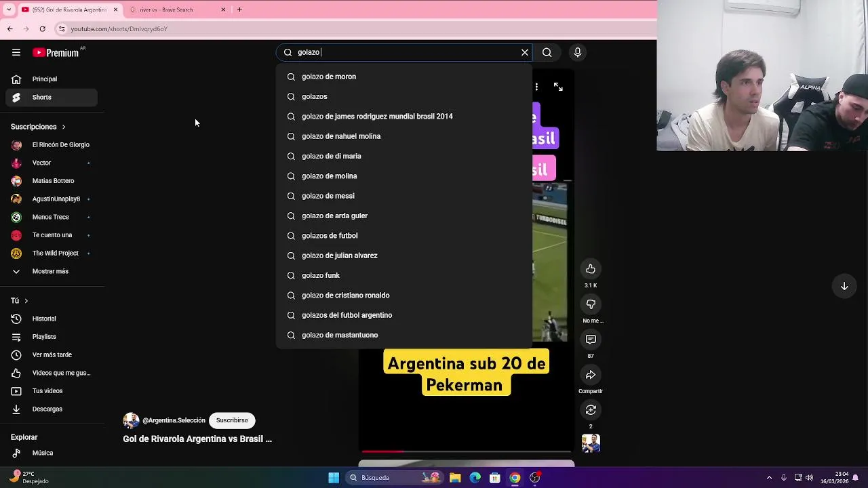Run search with magnifier button
868x488 pixels.
pyautogui.click(x=547, y=52)
